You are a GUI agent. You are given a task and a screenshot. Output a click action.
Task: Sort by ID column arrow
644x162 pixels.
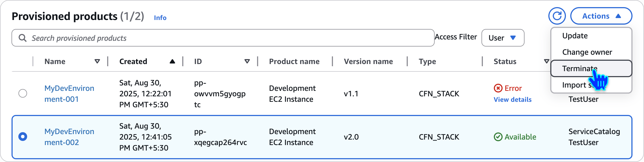click(x=247, y=61)
